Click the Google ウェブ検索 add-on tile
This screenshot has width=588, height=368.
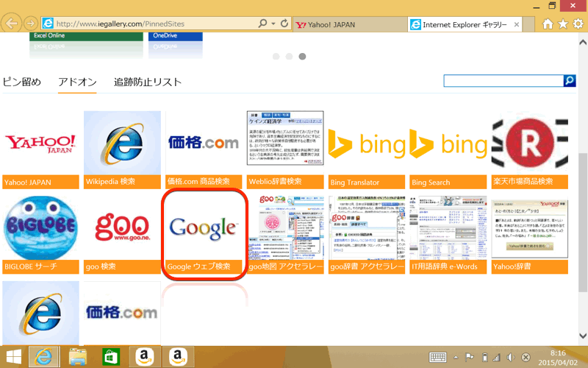click(x=205, y=233)
